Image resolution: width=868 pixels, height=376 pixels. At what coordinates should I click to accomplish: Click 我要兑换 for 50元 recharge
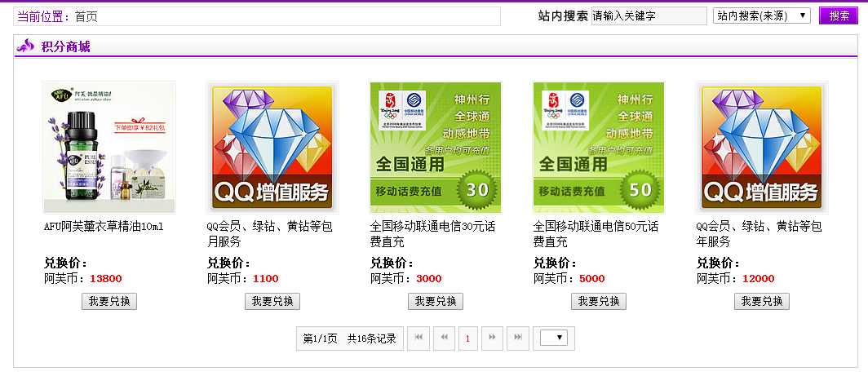tap(599, 301)
